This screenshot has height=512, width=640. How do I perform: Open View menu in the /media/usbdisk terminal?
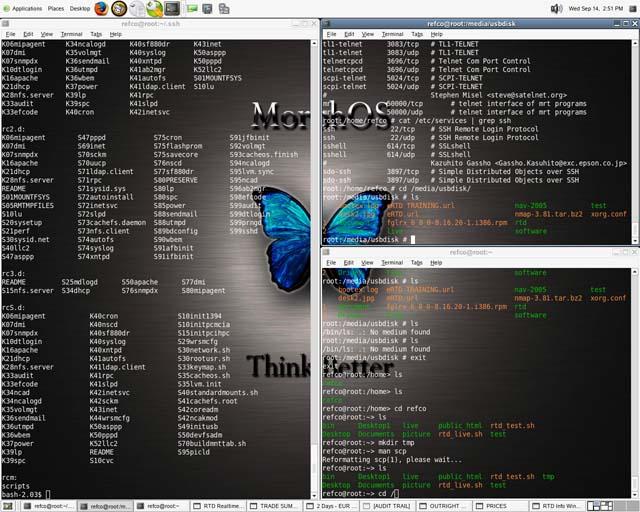pyautogui.click(x=368, y=34)
